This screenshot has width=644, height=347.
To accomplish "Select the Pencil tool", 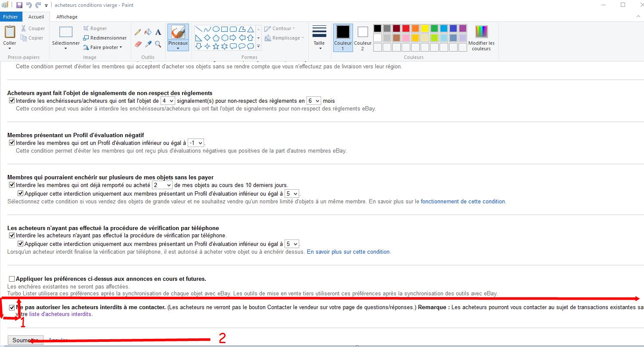I will (138, 32).
